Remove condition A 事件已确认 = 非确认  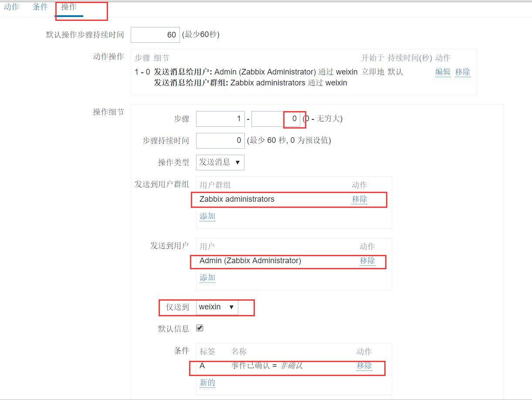364,366
